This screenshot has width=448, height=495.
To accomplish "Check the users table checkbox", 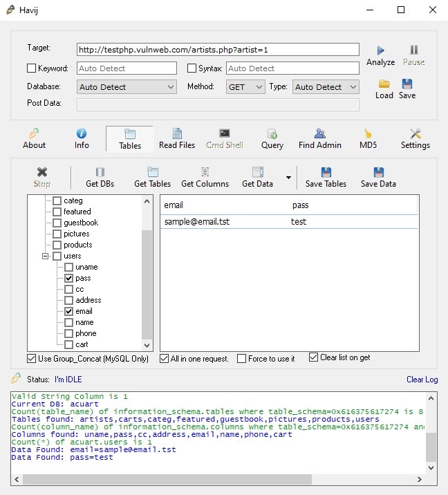I will (x=57, y=256).
